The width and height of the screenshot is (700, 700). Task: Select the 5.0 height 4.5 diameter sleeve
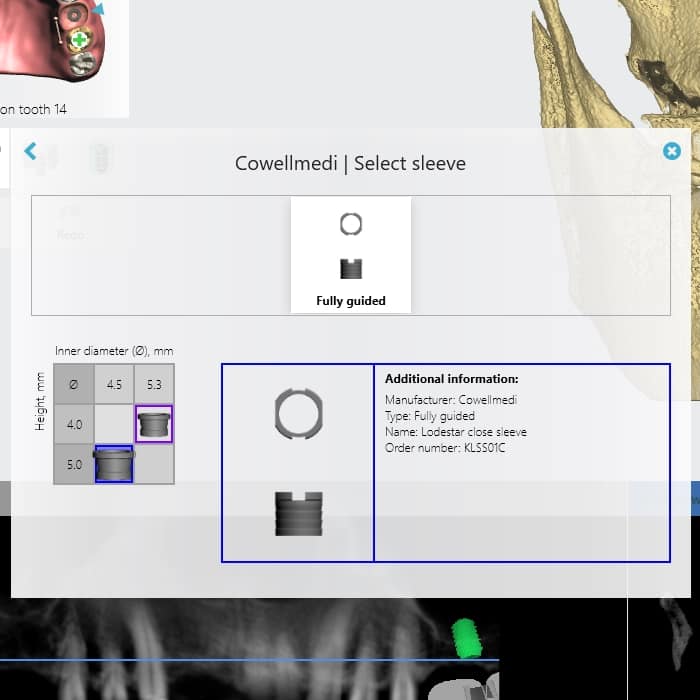coord(114,465)
